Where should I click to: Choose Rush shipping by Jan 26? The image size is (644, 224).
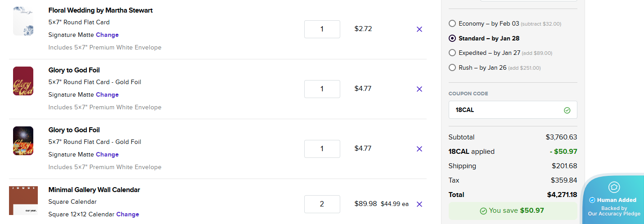coord(452,67)
